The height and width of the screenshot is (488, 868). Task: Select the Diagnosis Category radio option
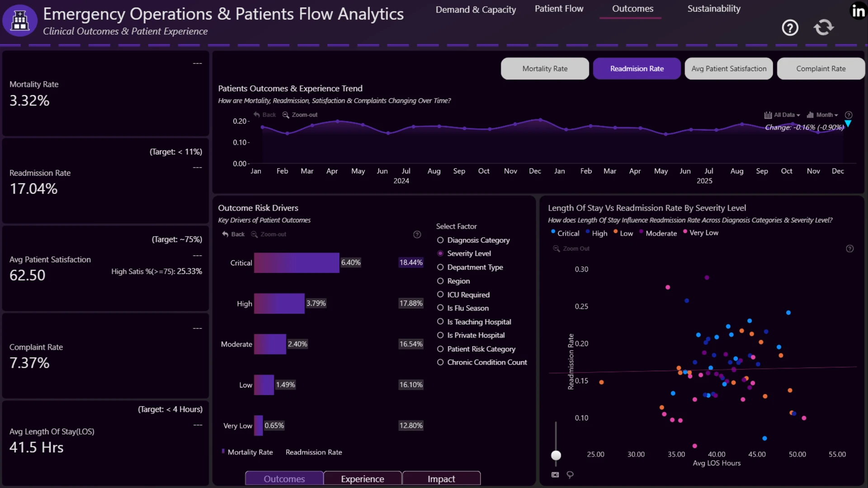pyautogui.click(x=473, y=240)
